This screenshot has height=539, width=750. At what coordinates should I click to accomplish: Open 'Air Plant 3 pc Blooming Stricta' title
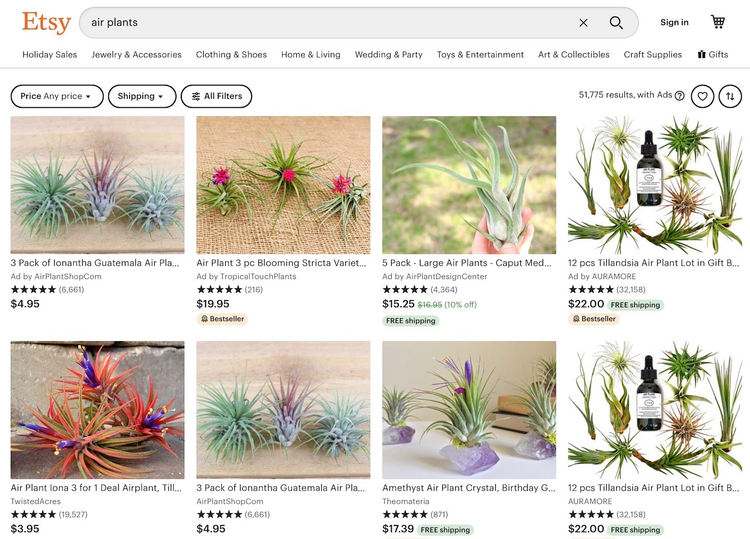[x=281, y=263]
